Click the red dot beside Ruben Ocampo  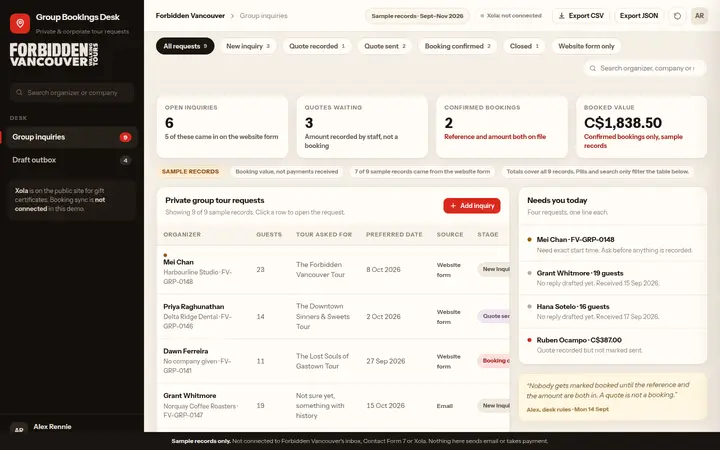pos(529,340)
